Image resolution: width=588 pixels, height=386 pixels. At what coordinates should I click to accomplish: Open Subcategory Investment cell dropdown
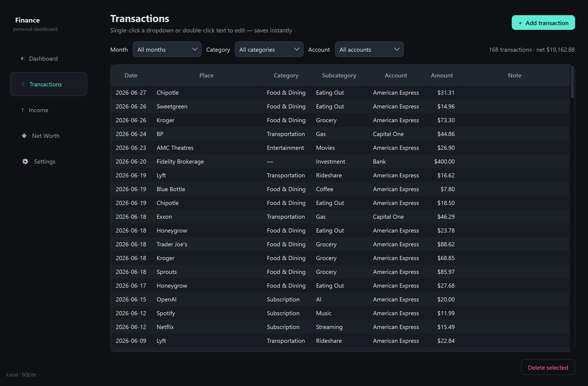pos(339,161)
